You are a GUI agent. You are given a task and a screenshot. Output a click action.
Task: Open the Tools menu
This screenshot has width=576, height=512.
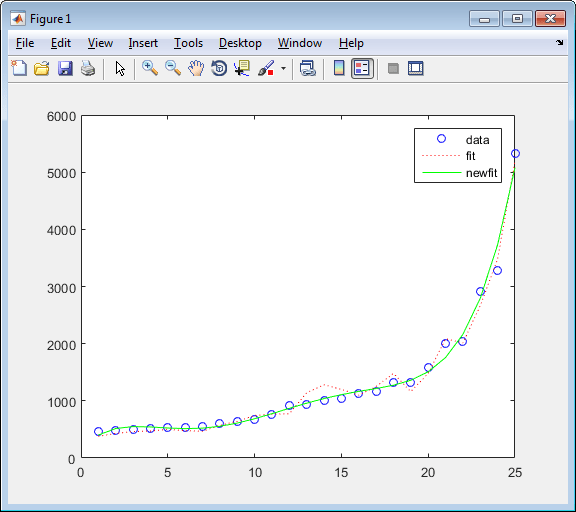pyautogui.click(x=188, y=43)
